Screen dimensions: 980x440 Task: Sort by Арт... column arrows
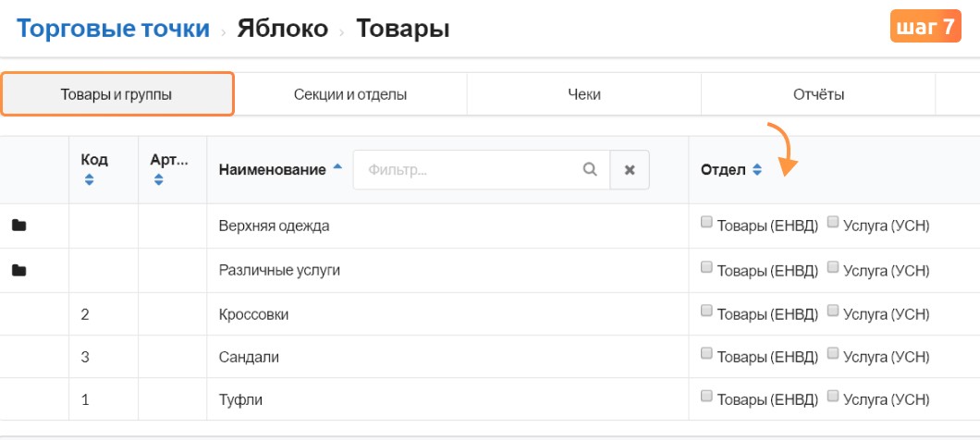coord(158,180)
